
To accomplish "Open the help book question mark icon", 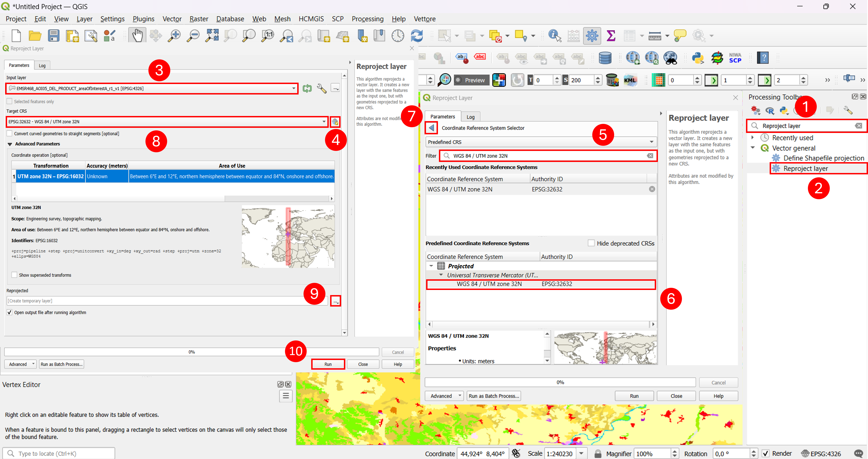I will coord(763,58).
